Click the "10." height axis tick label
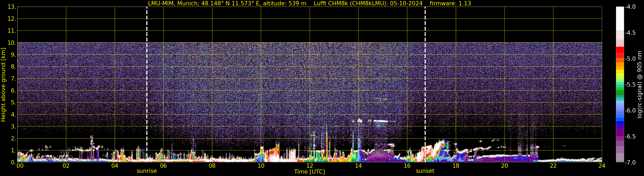The image size is (644, 176). (12, 43)
